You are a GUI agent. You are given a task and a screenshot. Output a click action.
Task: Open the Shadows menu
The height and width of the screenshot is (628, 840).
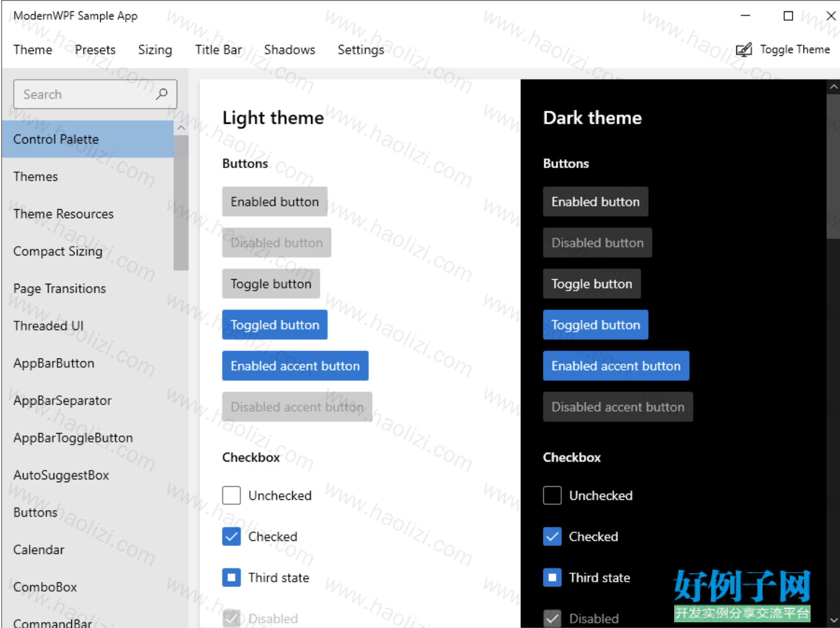(x=289, y=50)
